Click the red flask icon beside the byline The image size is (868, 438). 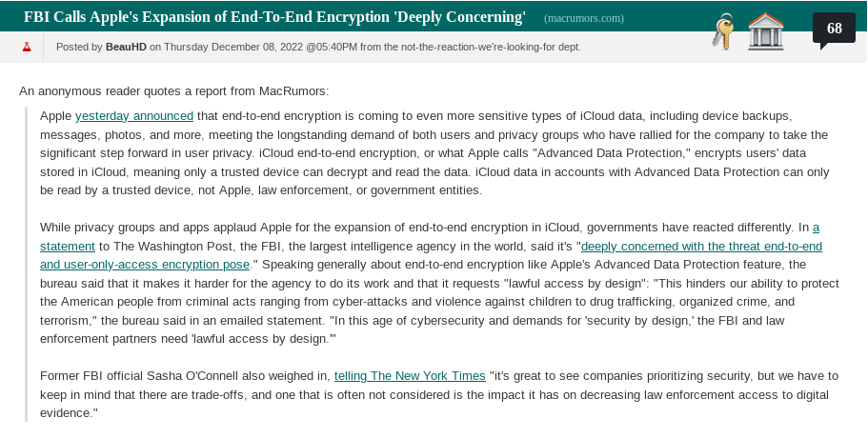pyautogui.click(x=26, y=46)
